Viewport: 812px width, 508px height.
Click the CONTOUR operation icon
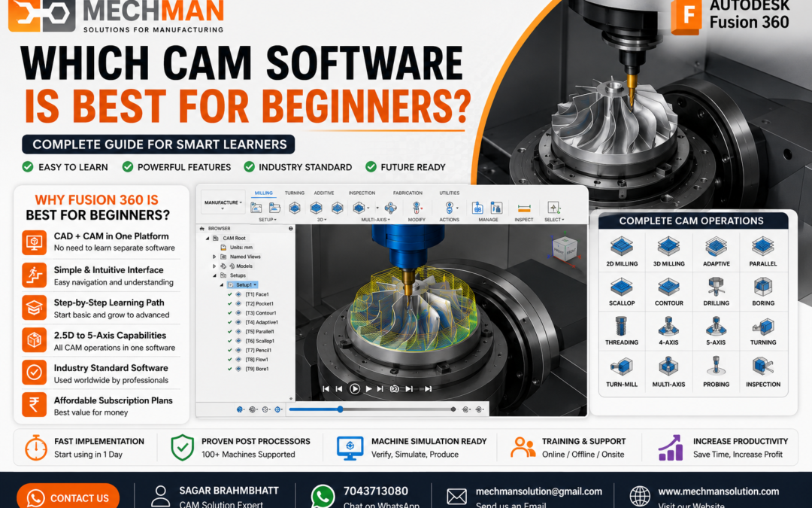(668, 286)
